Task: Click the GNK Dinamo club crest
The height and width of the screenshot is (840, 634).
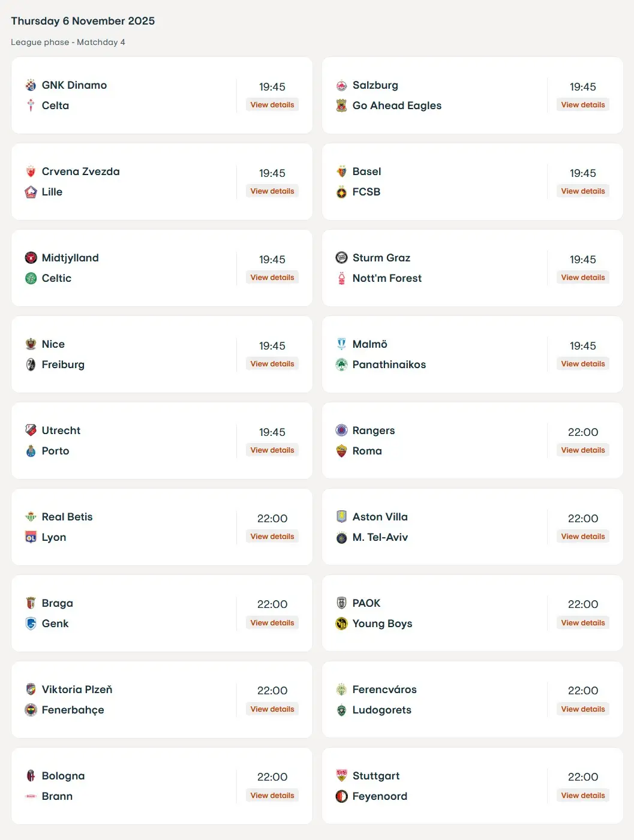Action: [31, 85]
